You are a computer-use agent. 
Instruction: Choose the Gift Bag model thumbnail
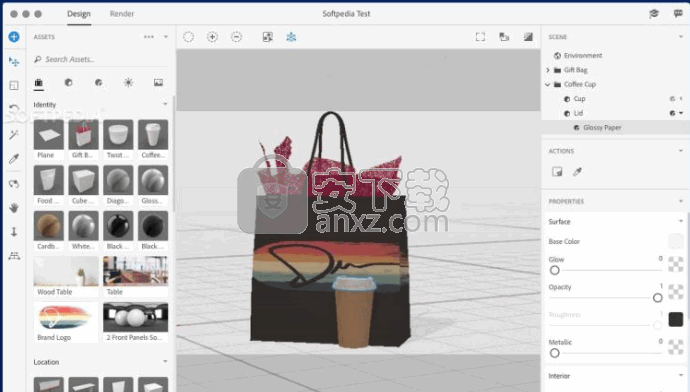[x=83, y=135]
